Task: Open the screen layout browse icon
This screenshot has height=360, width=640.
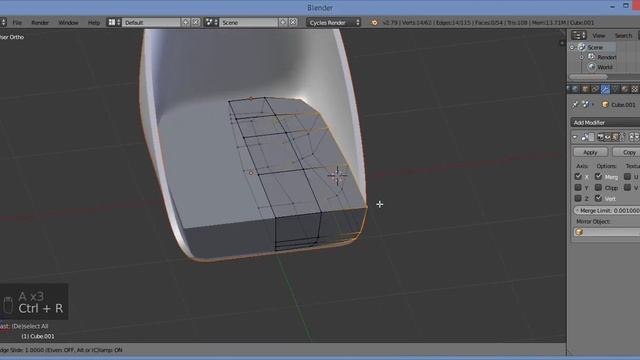Action: [x=114, y=22]
